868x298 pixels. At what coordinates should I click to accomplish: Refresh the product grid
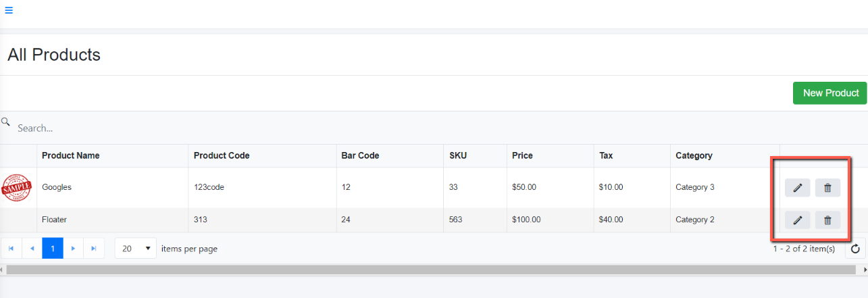pos(855,249)
